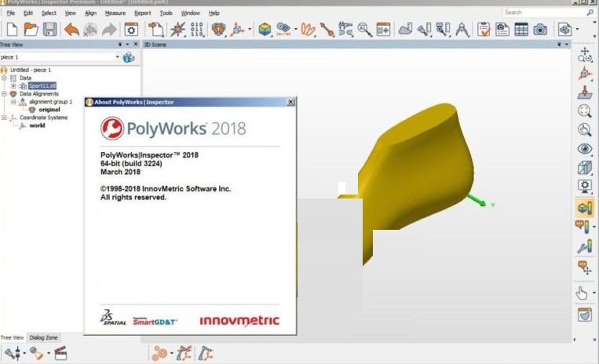Click the 3D Scene zoom-to-fit magnifier icon

pyautogui.click(x=585, y=111)
